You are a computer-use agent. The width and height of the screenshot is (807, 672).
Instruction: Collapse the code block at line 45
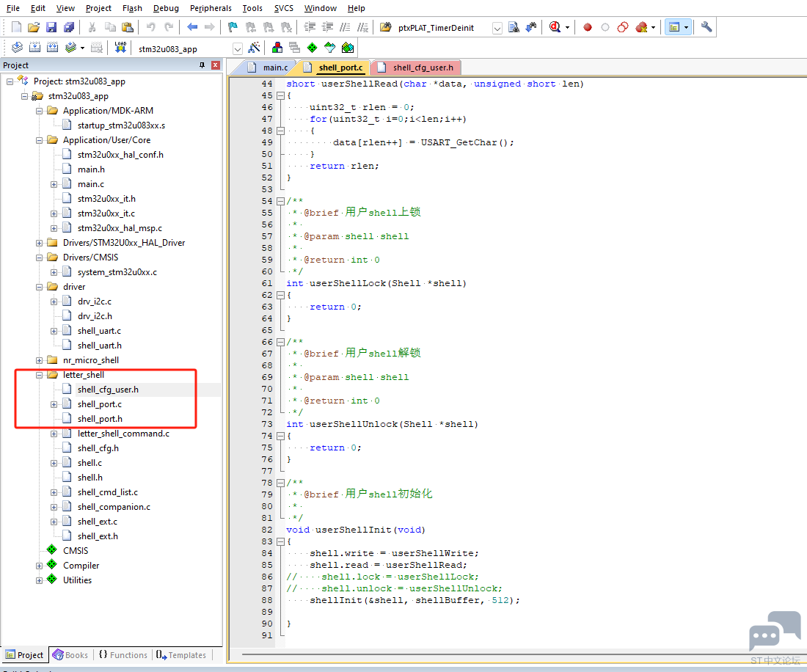pos(280,95)
